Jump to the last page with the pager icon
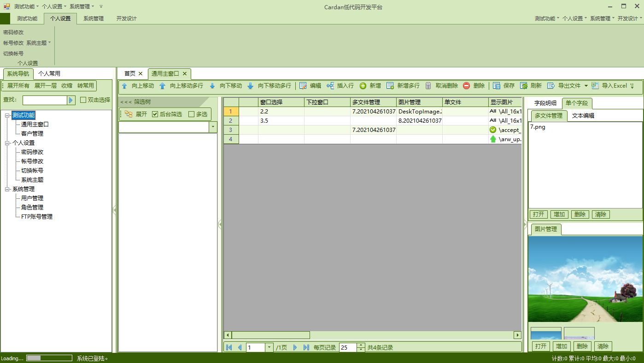The image size is (644, 363). pyautogui.click(x=306, y=347)
